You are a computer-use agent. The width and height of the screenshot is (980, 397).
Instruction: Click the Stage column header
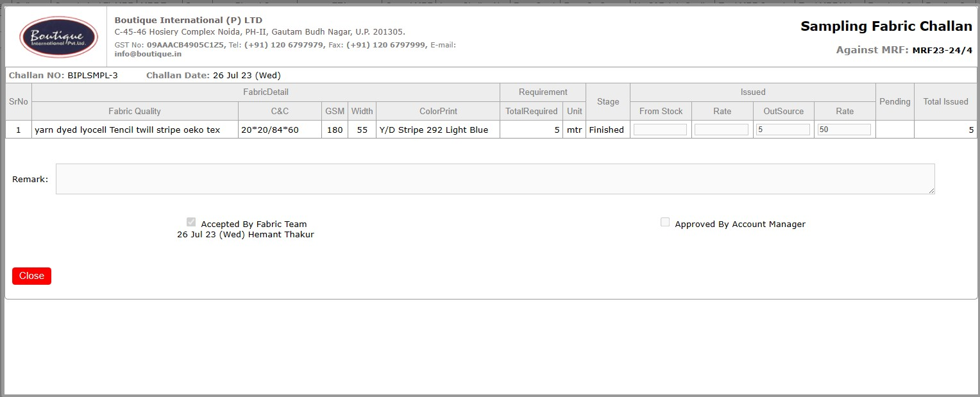pos(608,101)
